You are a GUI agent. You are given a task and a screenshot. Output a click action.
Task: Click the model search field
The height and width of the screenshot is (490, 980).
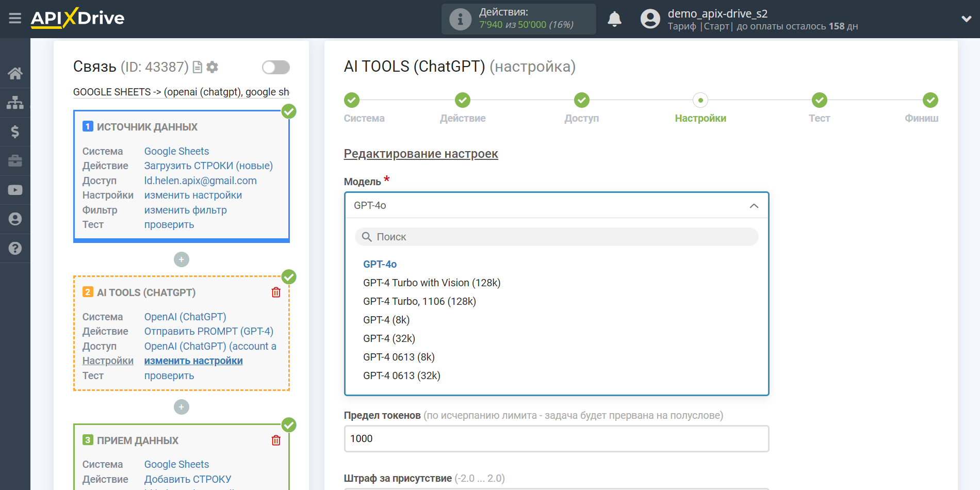(557, 237)
